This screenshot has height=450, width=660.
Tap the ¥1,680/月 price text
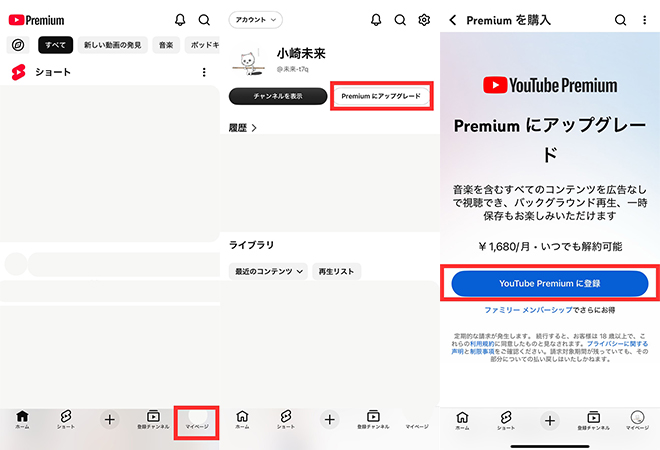click(504, 246)
